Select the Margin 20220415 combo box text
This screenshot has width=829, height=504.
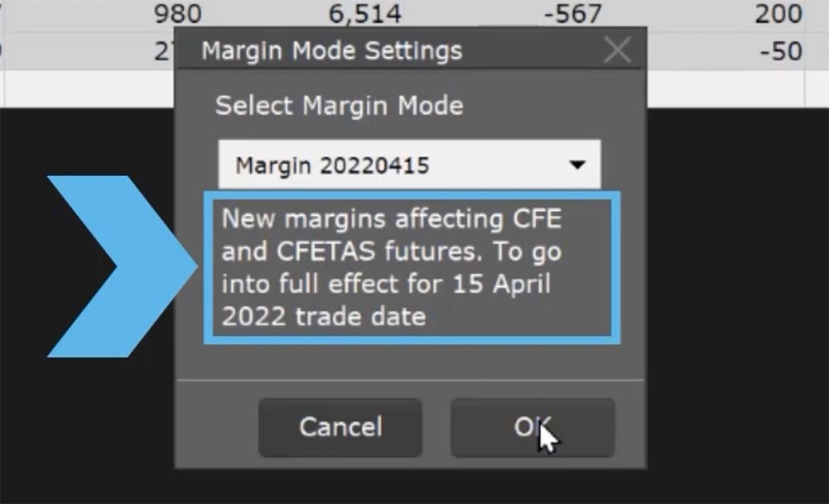332,165
